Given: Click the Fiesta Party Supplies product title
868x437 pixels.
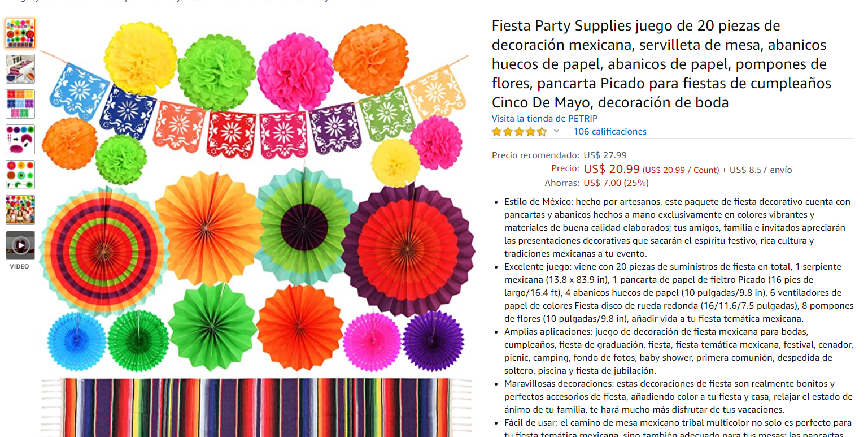Looking at the screenshot, I should pos(661,64).
